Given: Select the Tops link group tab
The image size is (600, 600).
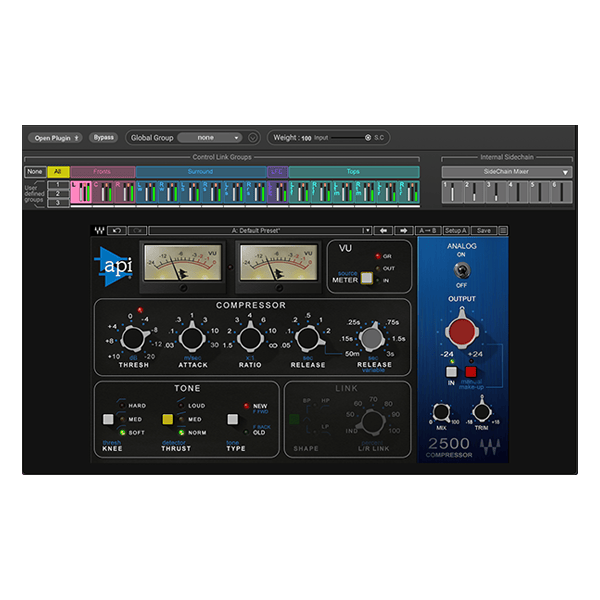Looking at the screenshot, I should (x=354, y=172).
